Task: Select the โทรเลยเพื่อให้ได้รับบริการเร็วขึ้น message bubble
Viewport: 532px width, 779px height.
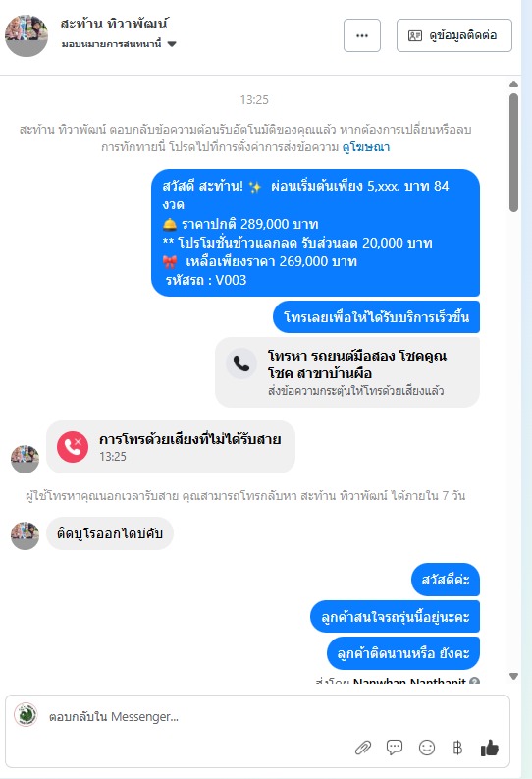Action: pyautogui.click(x=376, y=317)
